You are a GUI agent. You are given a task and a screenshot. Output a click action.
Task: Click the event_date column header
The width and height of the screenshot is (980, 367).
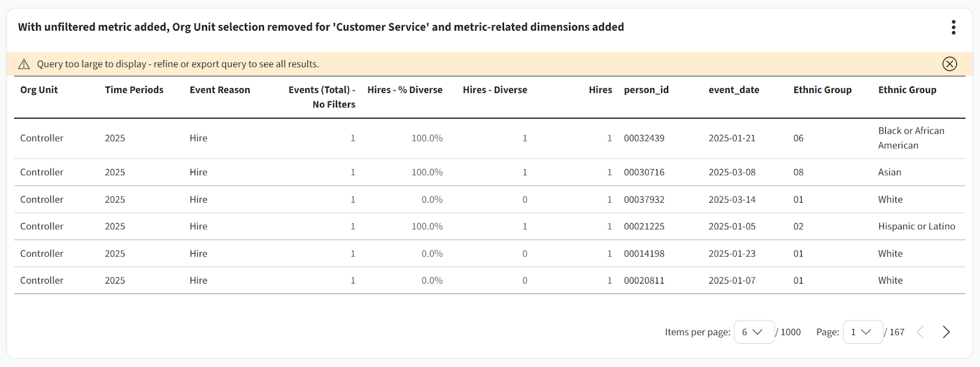point(734,90)
